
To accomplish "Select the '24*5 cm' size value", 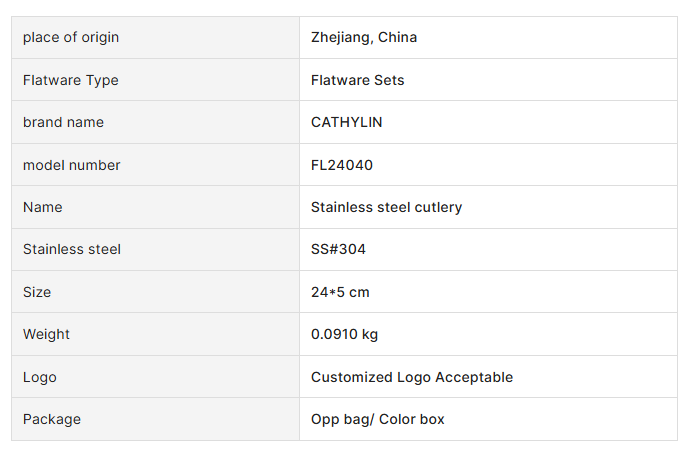I will click(340, 292).
